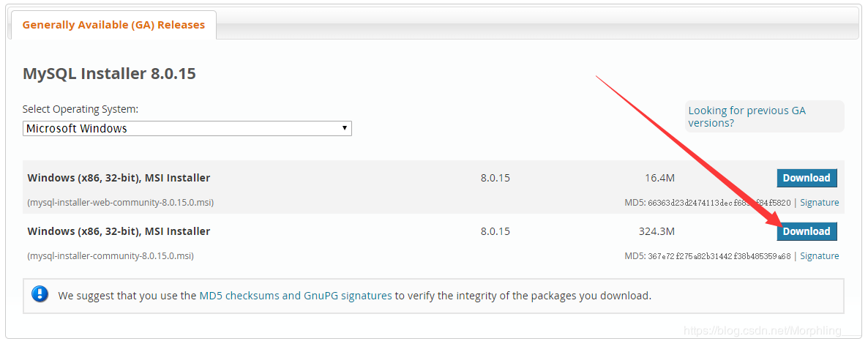Screen dimensions: 868x344
Task: Select the second Windows MSI Installer row title
Action: click(x=119, y=231)
